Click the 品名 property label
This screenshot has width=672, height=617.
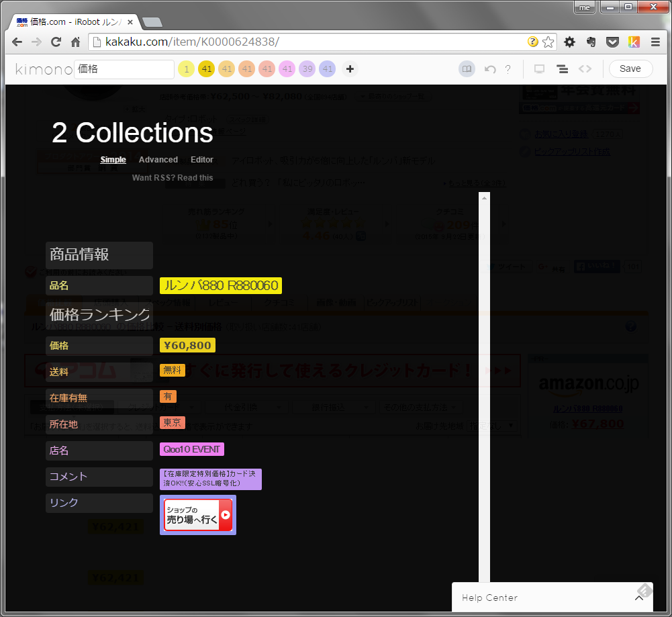point(99,286)
